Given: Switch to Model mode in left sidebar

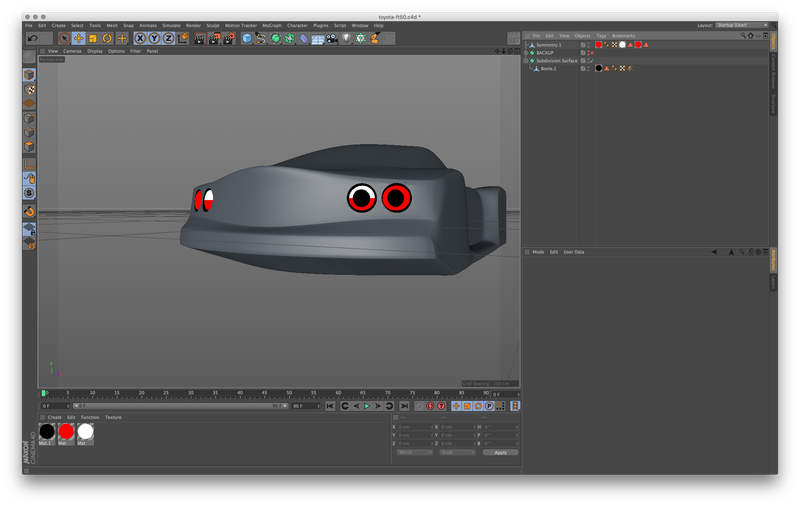Looking at the screenshot, I should coord(30,75).
